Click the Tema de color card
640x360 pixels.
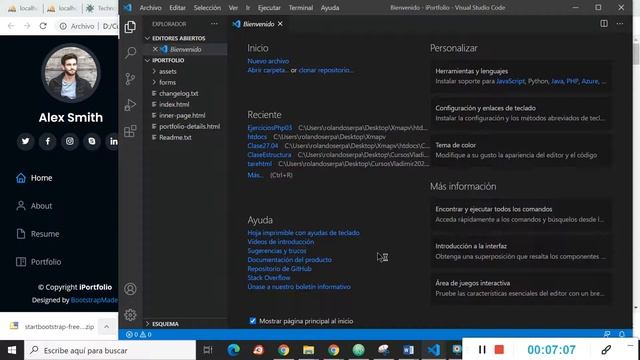pos(521,150)
